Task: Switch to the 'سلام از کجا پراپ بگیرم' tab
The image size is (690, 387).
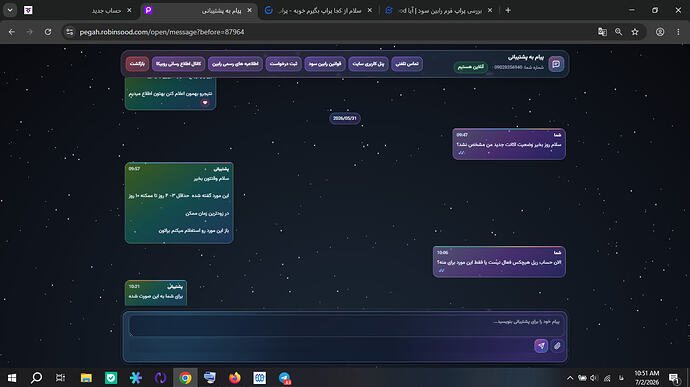Action: (x=319, y=10)
